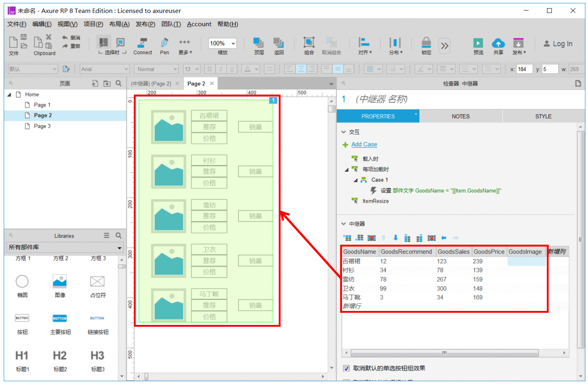Click the add row icon in the repeater toolbar
The height and width of the screenshot is (386, 588).
(x=348, y=238)
